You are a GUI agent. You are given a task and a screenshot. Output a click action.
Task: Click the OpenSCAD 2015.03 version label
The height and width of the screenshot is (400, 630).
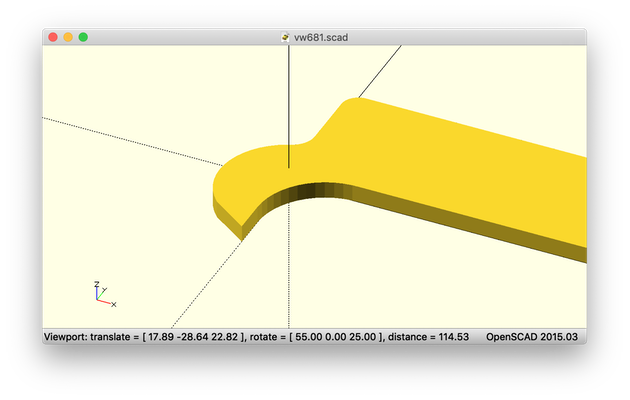coord(532,337)
